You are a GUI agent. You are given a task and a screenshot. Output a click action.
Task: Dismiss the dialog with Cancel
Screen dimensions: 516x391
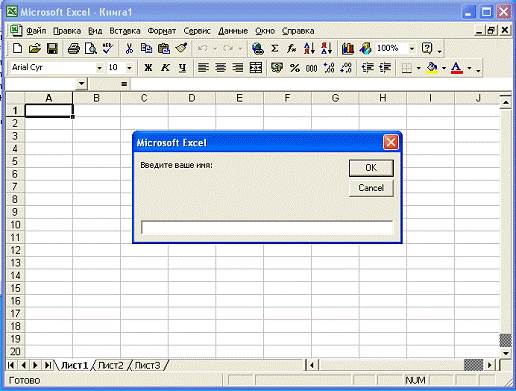pos(371,188)
